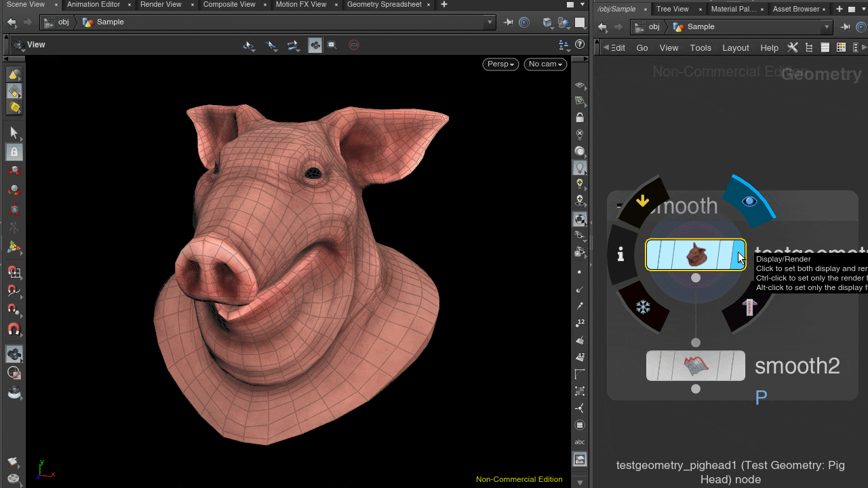The height and width of the screenshot is (488, 868).
Task: Toggle the blue eye display flag on ring
Action: (x=749, y=201)
